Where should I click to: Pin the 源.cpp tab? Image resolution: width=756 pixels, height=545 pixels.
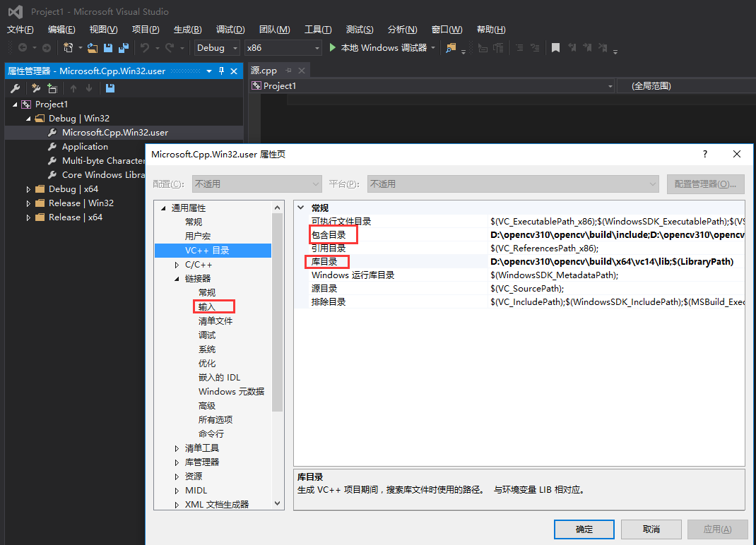tap(289, 71)
